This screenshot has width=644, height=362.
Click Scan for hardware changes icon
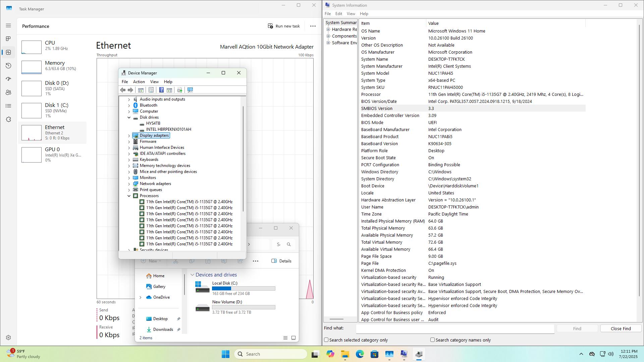190,90
